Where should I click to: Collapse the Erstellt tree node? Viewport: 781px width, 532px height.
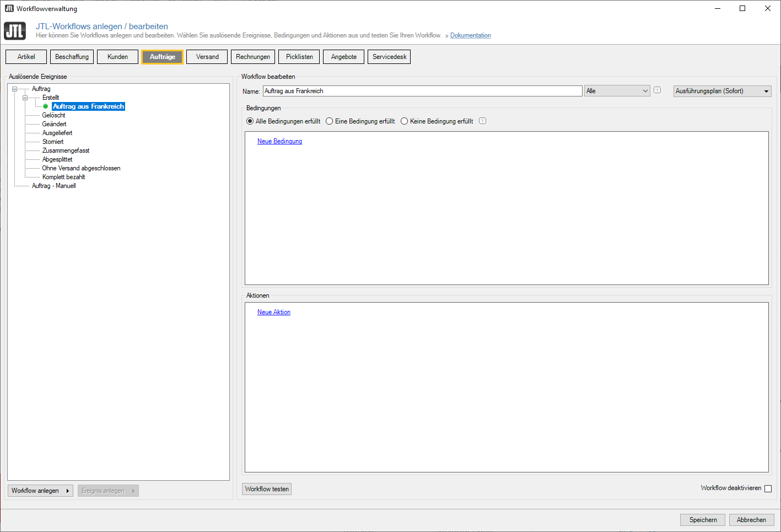[25, 98]
